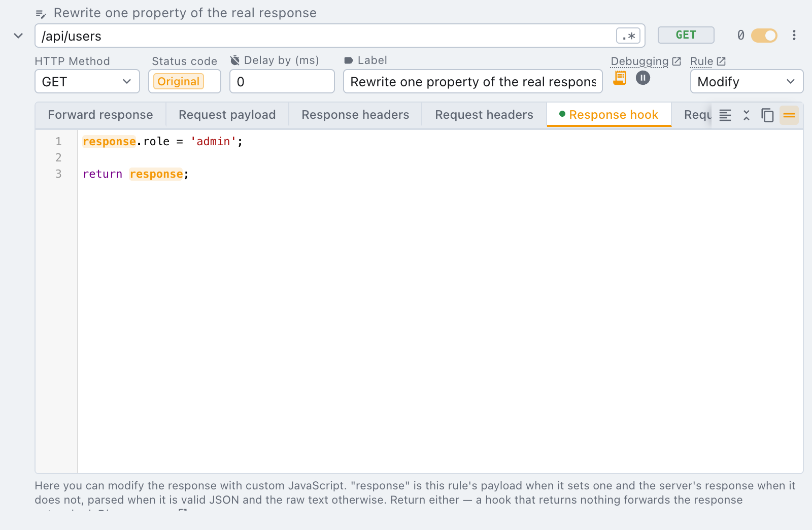The height and width of the screenshot is (530, 812).
Task: Select the Response hook tab
Action: coord(609,115)
